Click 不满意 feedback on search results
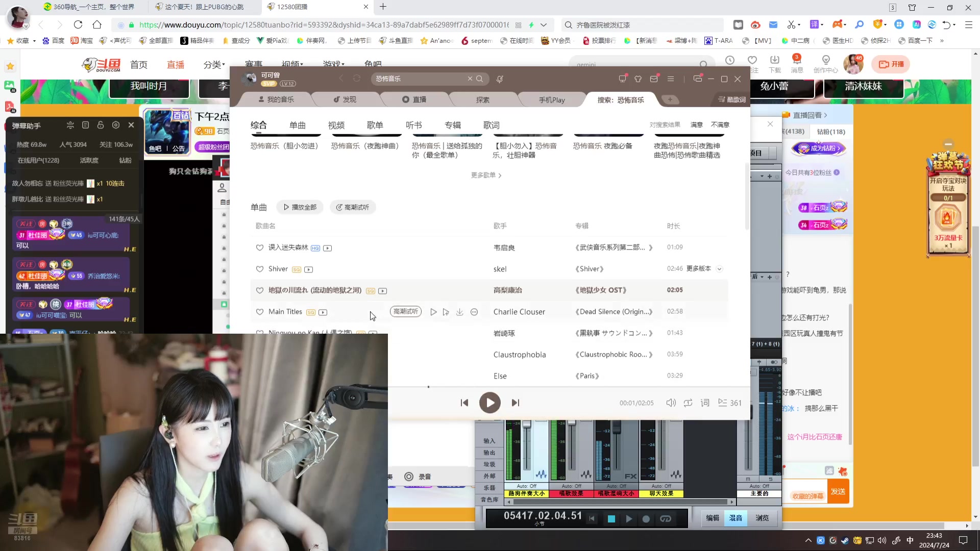The image size is (980, 551). coord(720,124)
